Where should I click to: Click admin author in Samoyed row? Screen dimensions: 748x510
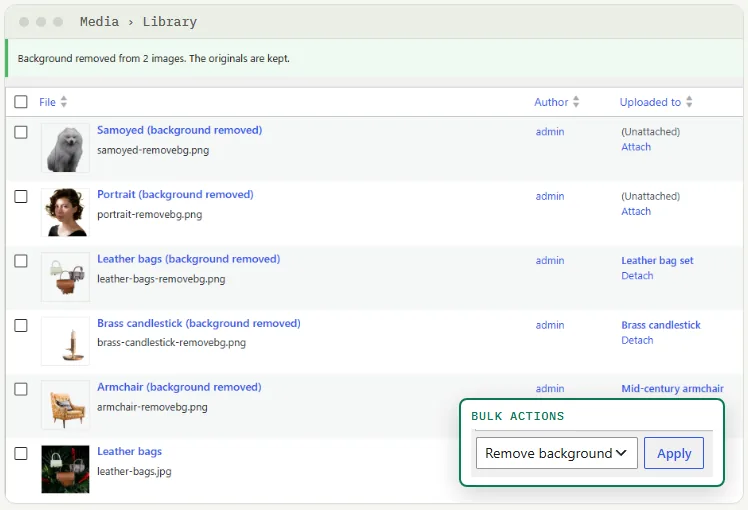550,132
